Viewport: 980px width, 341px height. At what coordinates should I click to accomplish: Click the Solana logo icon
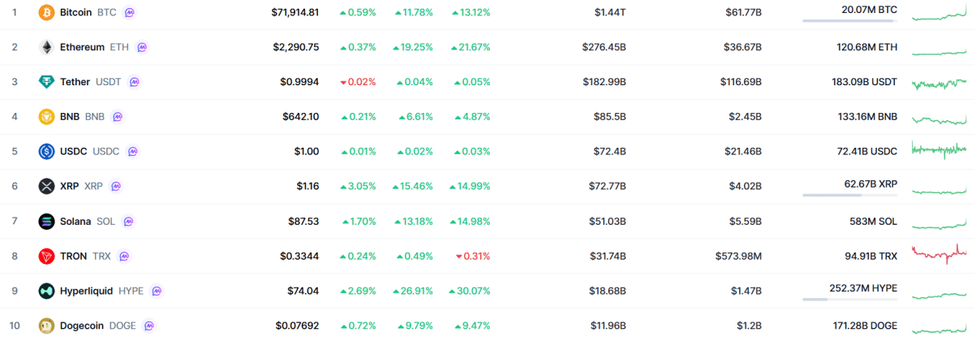[46, 222]
